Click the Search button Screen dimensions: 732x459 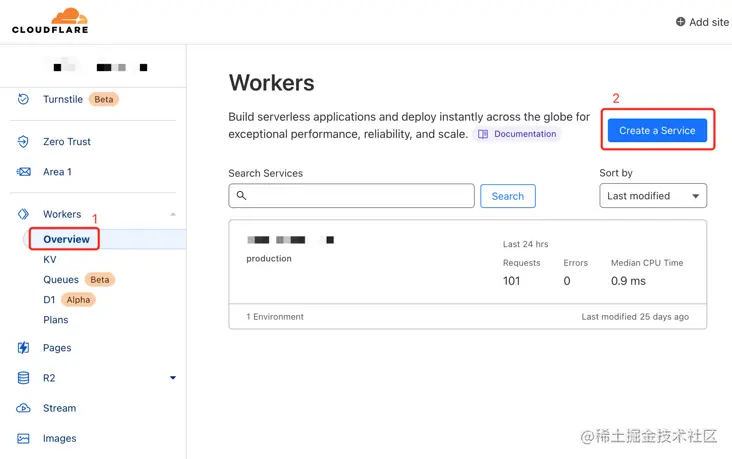507,196
